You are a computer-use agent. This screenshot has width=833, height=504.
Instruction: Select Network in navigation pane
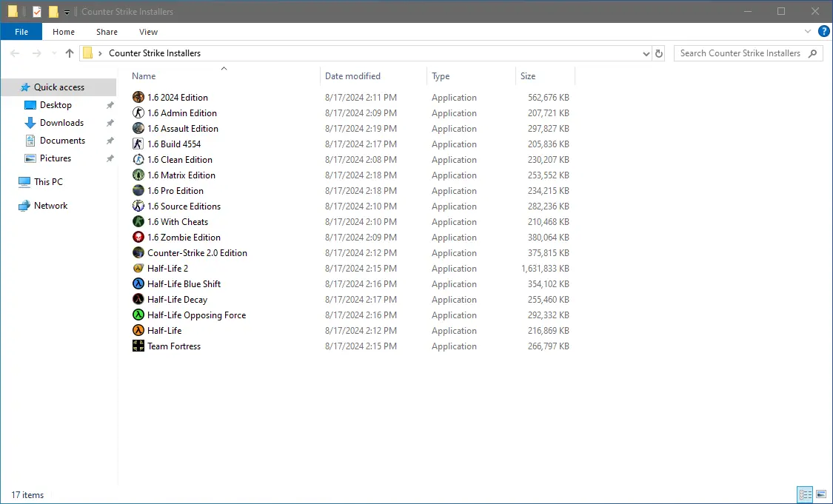tap(50, 206)
